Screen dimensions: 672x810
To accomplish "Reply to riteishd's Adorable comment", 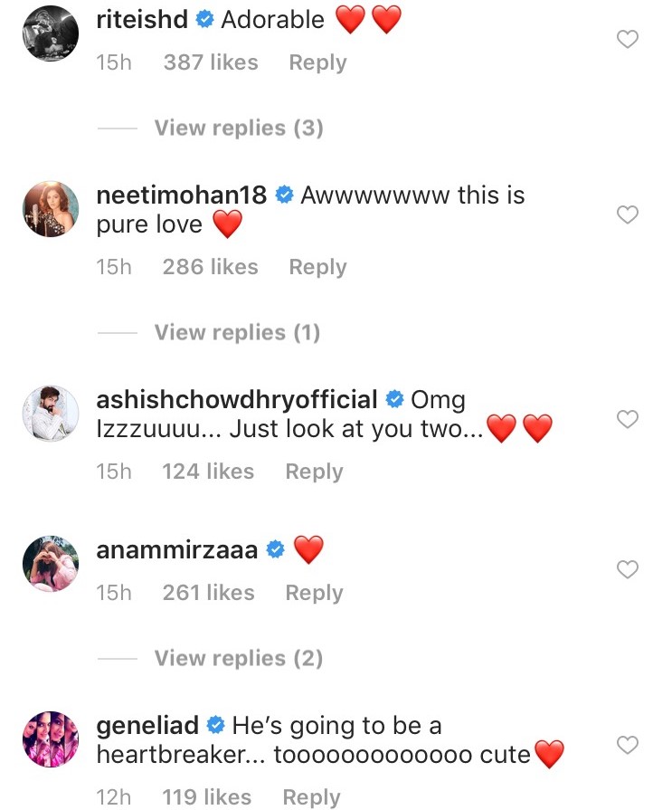I will (317, 62).
